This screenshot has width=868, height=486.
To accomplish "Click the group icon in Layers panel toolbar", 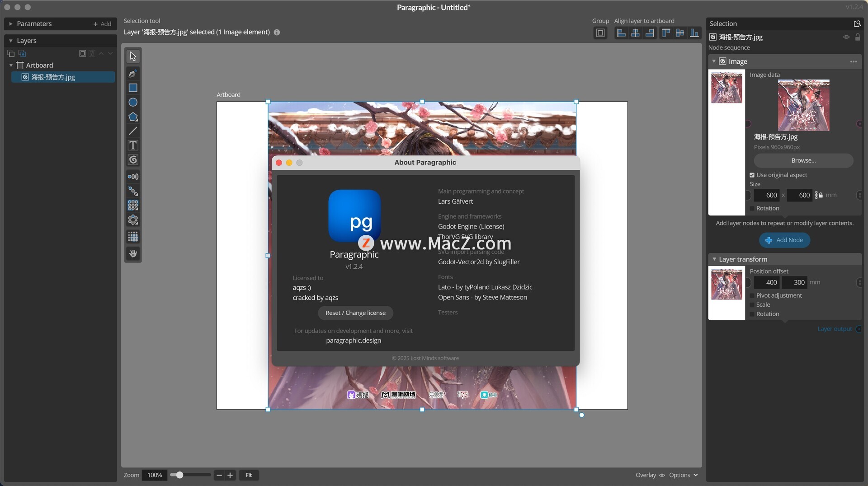I will click(83, 53).
